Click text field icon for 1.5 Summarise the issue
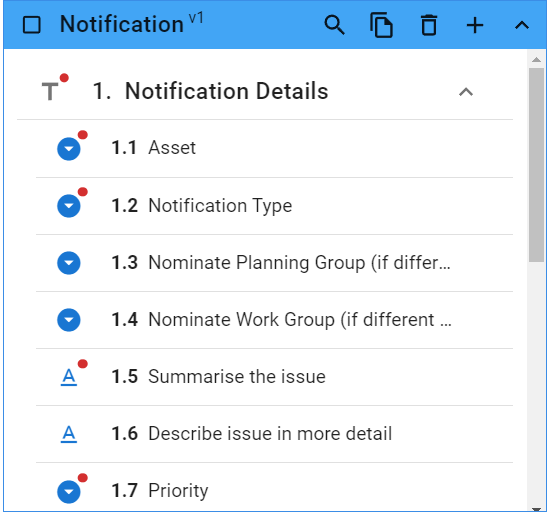 69,377
